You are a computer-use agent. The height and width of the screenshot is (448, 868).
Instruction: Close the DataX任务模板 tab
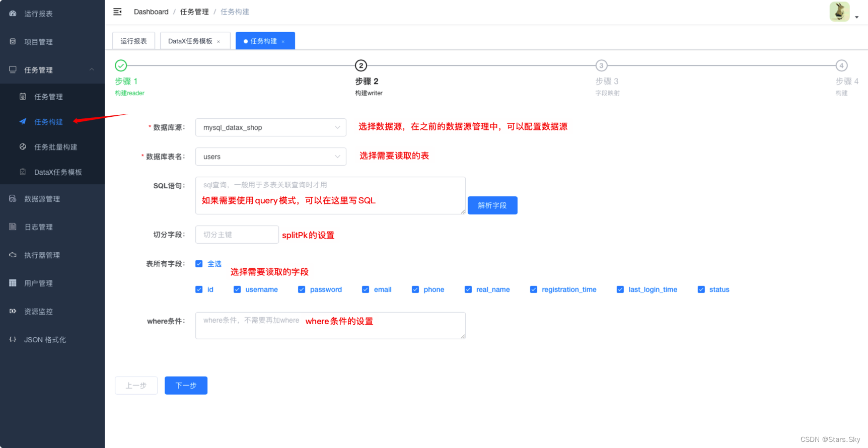(219, 42)
